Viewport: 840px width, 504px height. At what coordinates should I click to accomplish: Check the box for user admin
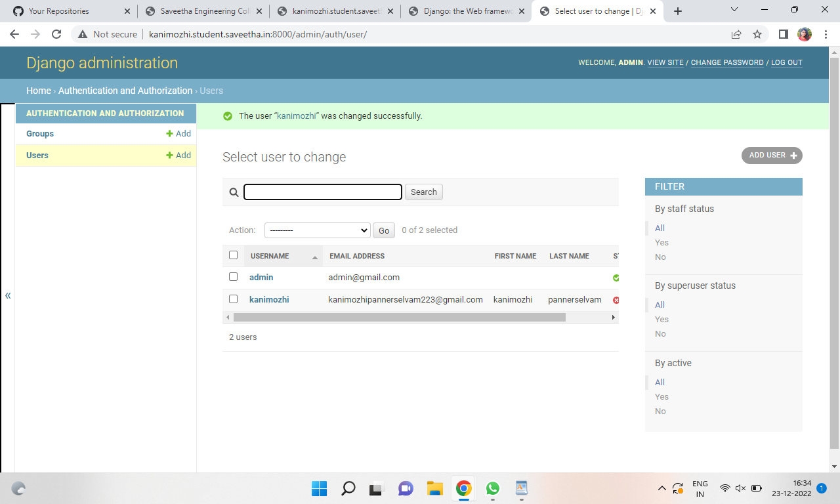[x=233, y=277]
